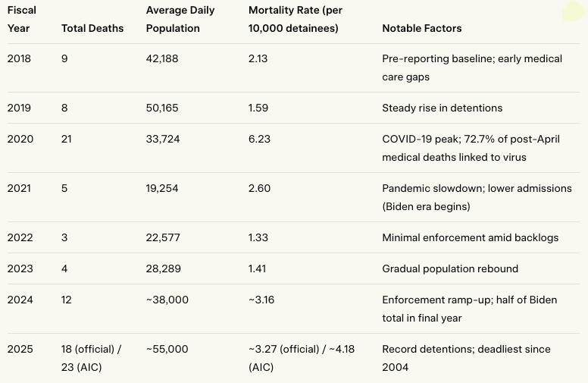
Task: Click the ~38,000 population cell
Action: click(167, 300)
